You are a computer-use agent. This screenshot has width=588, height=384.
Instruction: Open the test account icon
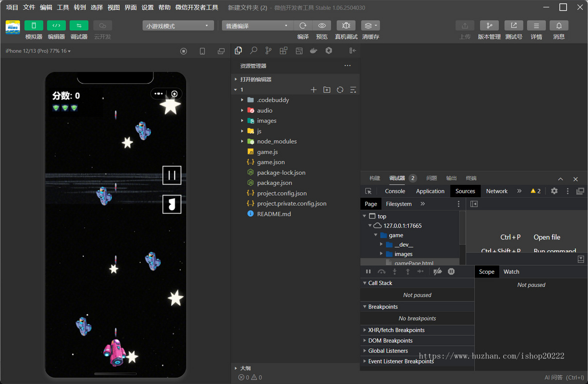click(514, 26)
